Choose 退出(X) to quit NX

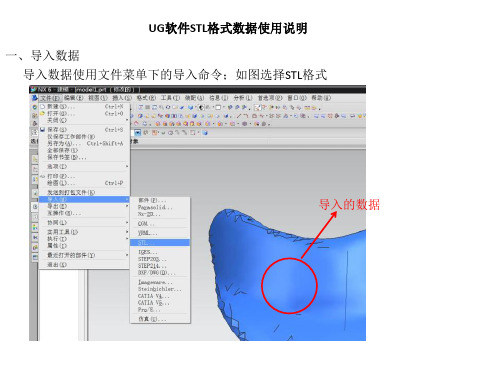point(84,264)
